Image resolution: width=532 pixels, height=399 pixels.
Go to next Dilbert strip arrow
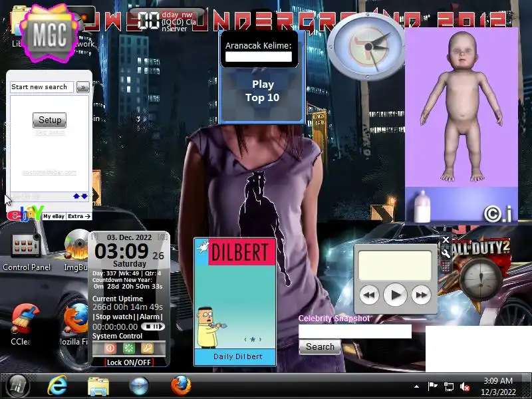tap(260, 339)
